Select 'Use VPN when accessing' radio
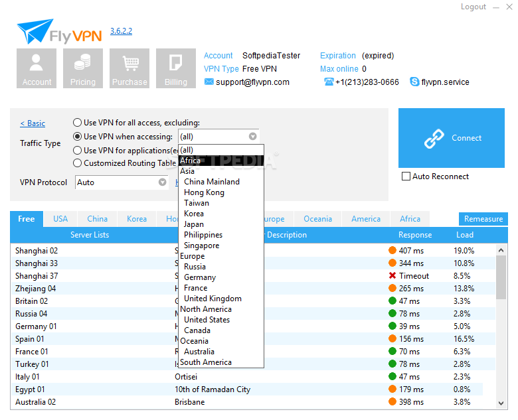This screenshot has height=420, width=518. tap(77, 137)
